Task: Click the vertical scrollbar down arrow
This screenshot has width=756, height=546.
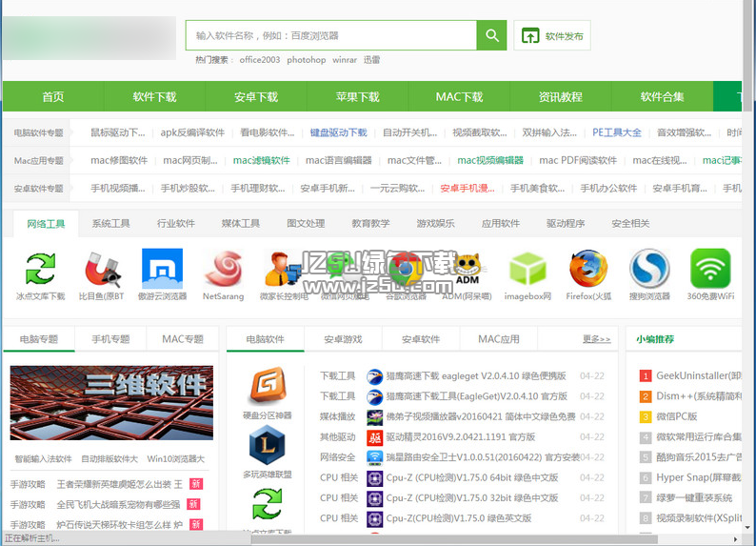Action: click(x=747, y=528)
